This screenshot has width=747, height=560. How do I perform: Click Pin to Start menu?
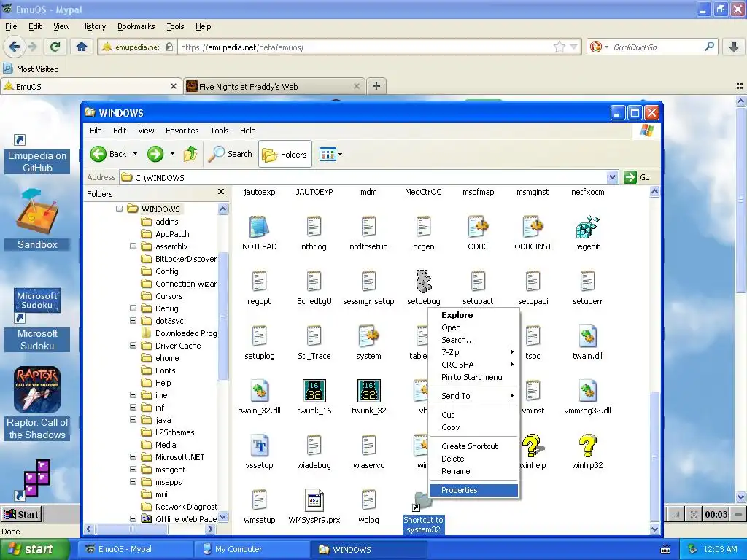click(473, 377)
